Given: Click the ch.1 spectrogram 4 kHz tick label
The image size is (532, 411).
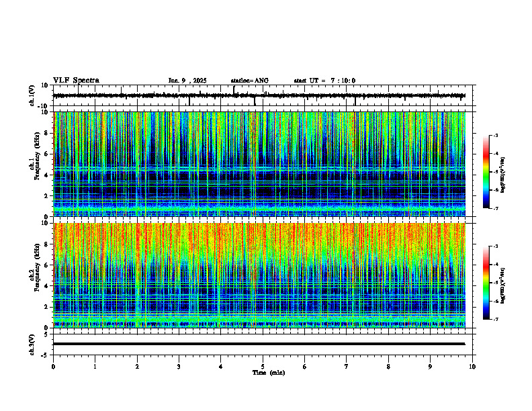Looking at the screenshot, I should coord(46,175).
